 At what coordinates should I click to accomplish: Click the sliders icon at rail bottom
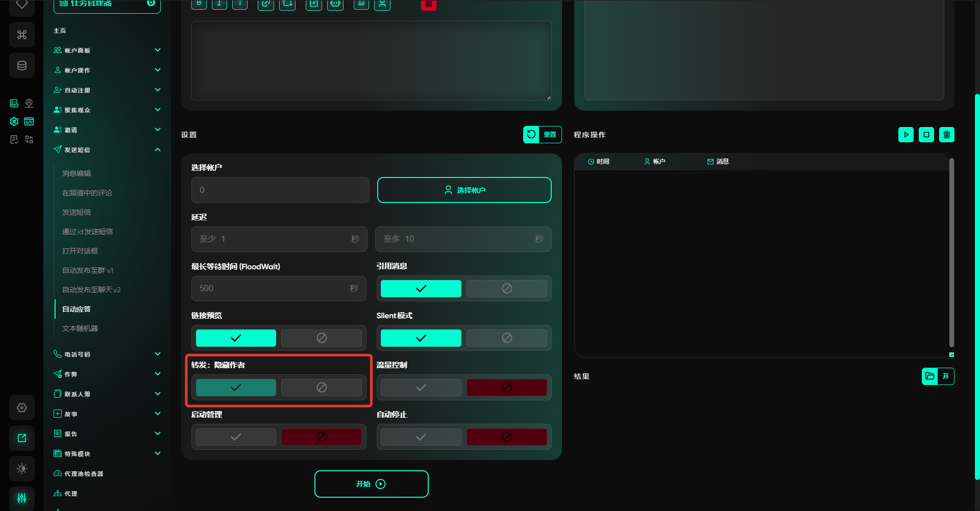click(22, 498)
